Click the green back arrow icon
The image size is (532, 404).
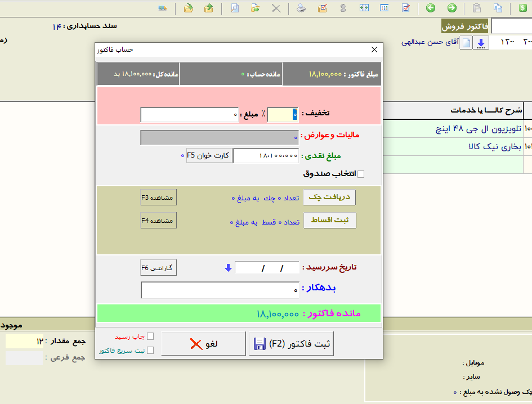point(431,8)
